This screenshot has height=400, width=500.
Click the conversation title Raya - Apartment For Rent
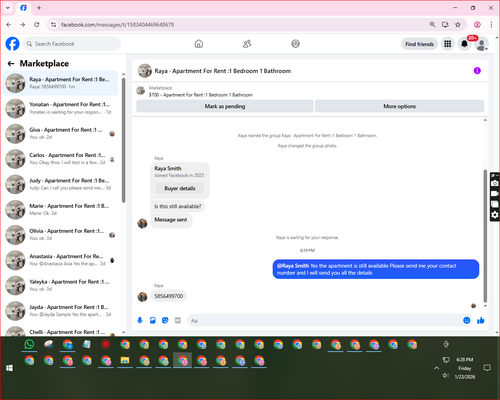pos(222,71)
